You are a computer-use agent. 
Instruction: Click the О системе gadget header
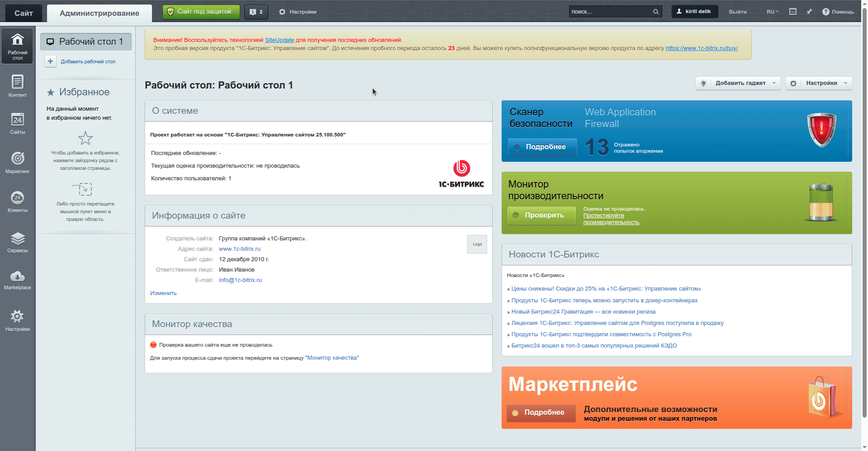tap(318, 111)
